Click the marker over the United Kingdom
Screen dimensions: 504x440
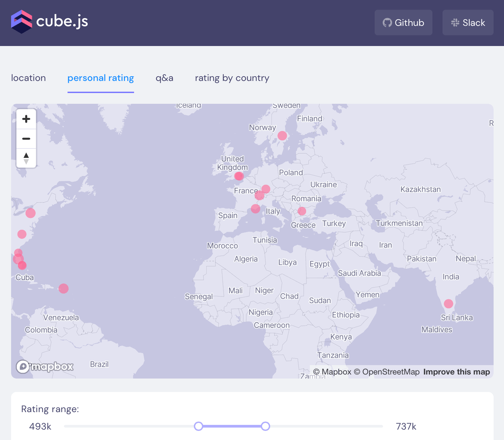pos(239,176)
